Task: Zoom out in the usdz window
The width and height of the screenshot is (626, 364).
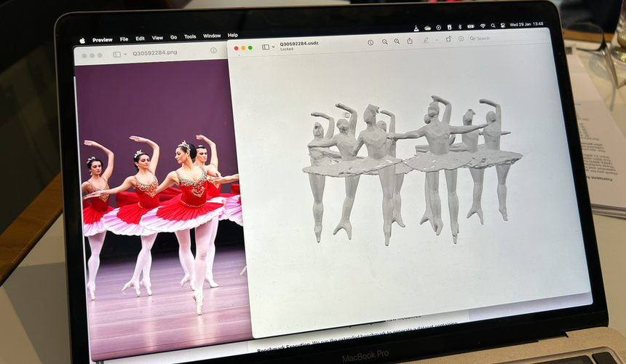Action: [384, 41]
